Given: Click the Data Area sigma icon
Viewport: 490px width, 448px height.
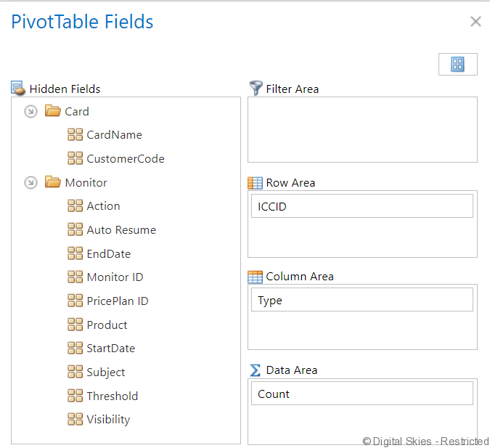Looking at the screenshot, I should click(x=255, y=370).
